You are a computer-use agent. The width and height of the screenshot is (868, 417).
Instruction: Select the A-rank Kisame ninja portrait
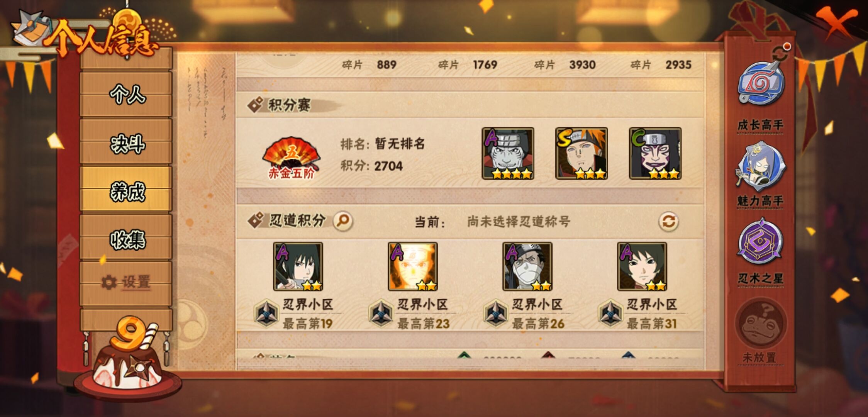(508, 153)
